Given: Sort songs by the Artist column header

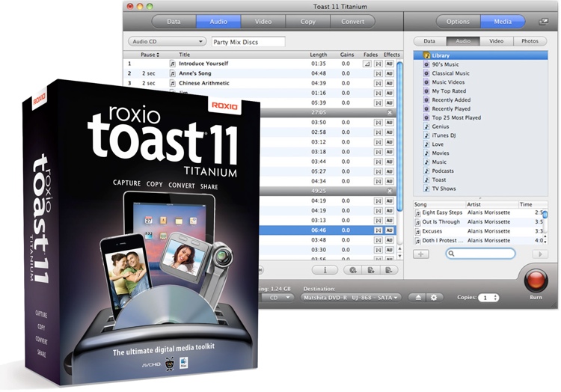Looking at the screenshot, I should [x=492, y=204].
